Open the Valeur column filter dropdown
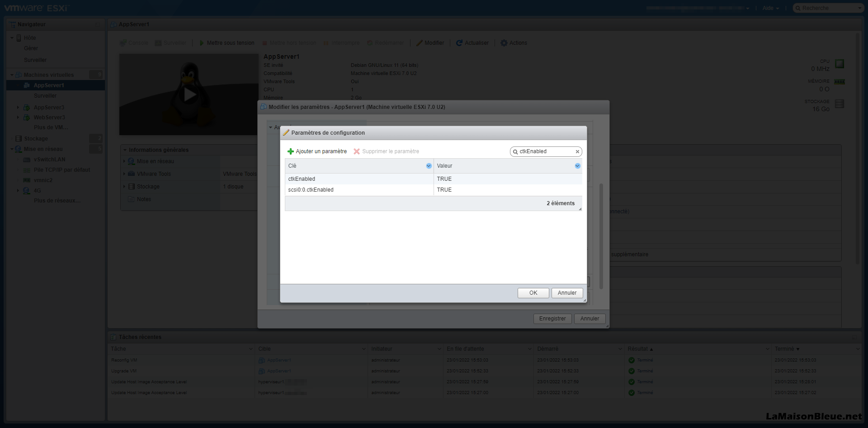Screen dimensions: 868x428 point(577,166)
